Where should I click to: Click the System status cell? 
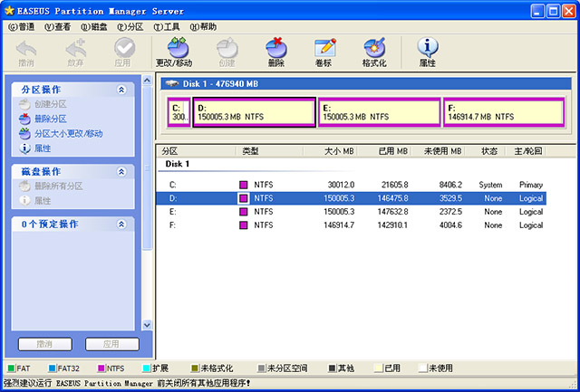(x=490, y=185)
